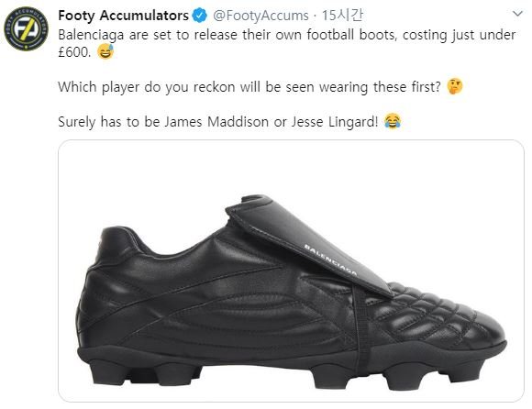Click the tweet text mentioning Balenciaga boots
This screenshot has height=409, width=532.
(x=287, y=43)
